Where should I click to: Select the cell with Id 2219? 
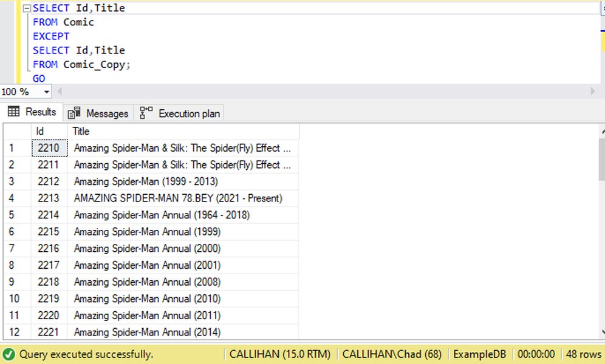pyautogui.click(x=49, y=298)
